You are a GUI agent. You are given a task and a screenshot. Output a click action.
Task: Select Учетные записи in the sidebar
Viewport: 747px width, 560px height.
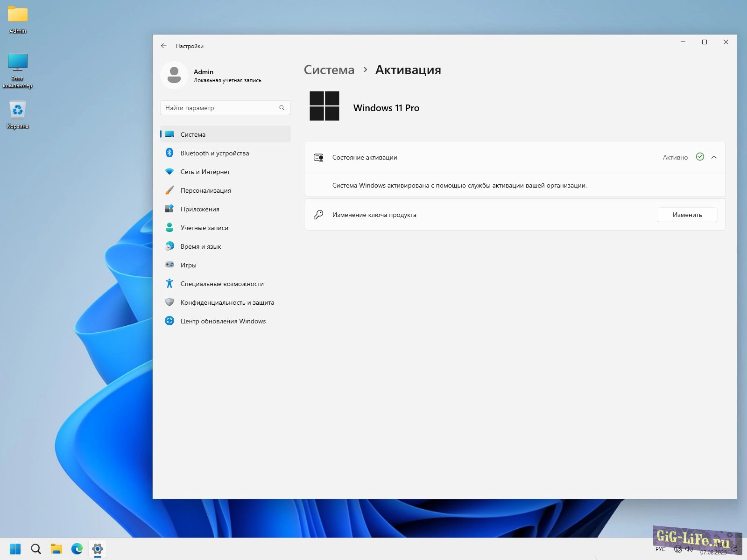click(x=204, y=228)
